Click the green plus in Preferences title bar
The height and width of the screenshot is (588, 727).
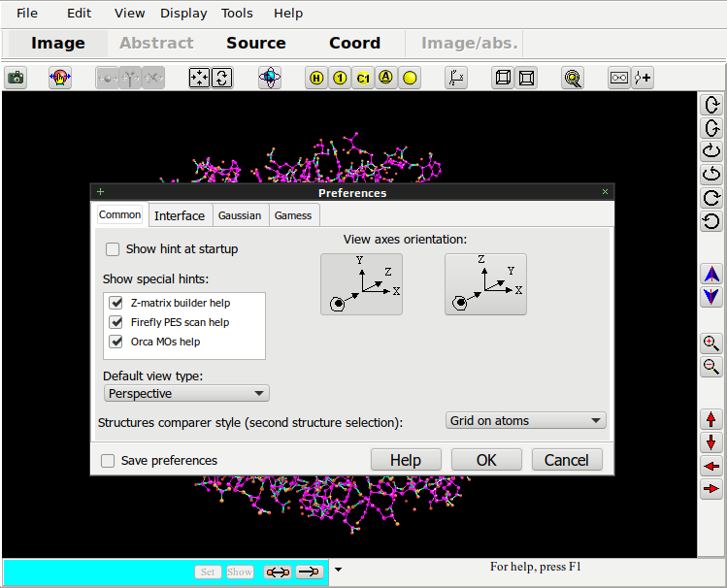101,192
